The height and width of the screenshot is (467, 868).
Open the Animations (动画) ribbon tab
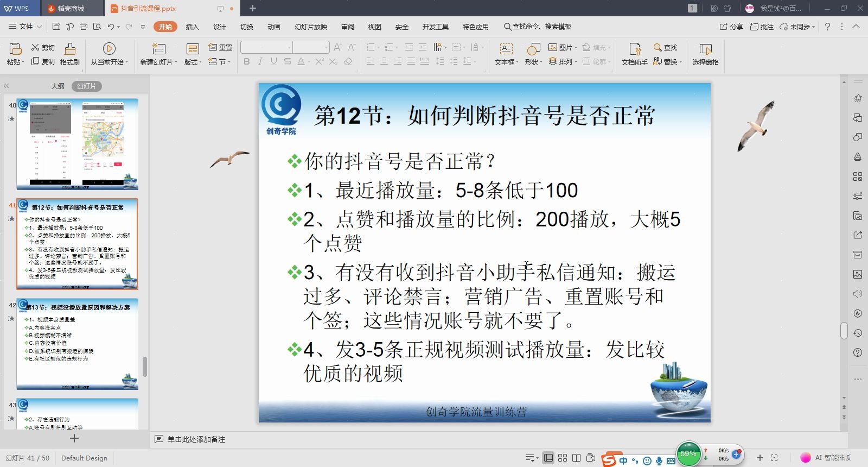pos(274,27)
